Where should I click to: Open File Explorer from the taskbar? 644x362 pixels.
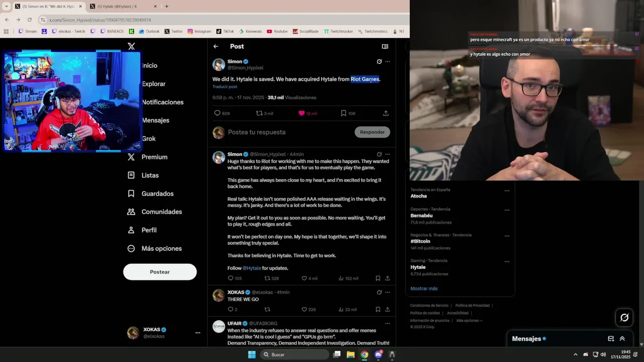click(351, 354)
